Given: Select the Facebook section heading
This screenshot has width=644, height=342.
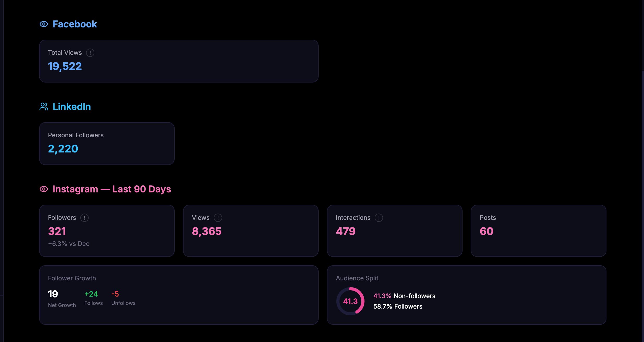Looking at the screenshot, I should coord(75,24).
